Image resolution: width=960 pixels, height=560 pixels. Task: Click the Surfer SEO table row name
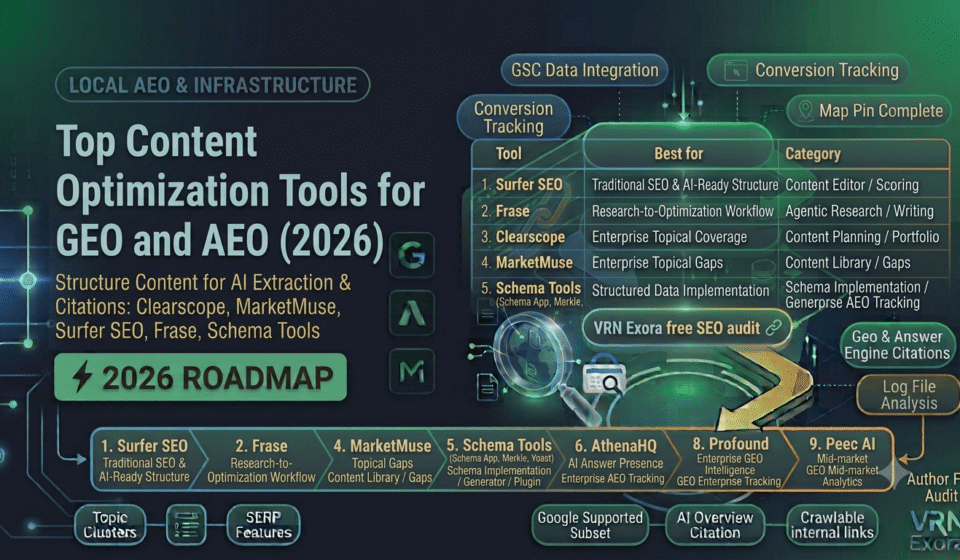[529, 185]
